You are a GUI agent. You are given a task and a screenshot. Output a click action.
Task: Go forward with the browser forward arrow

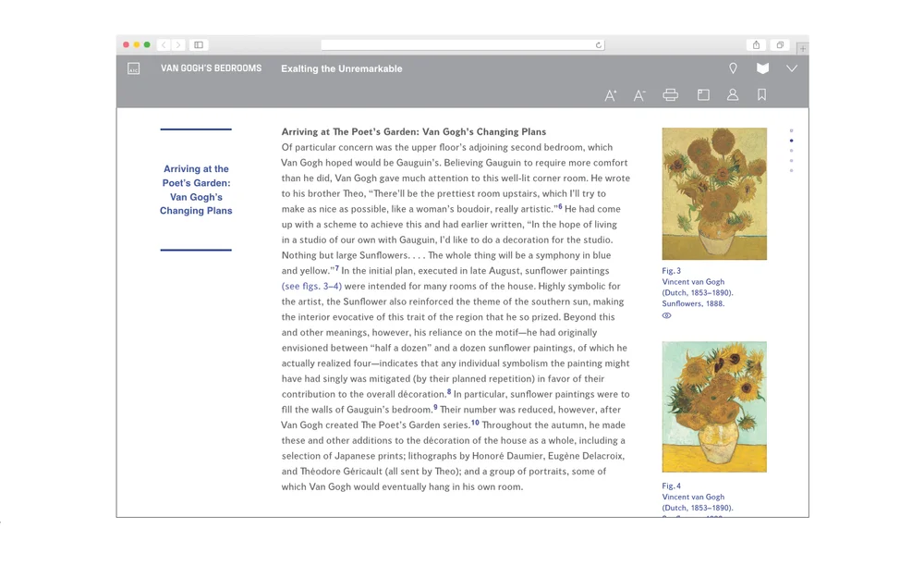point(178,44)
